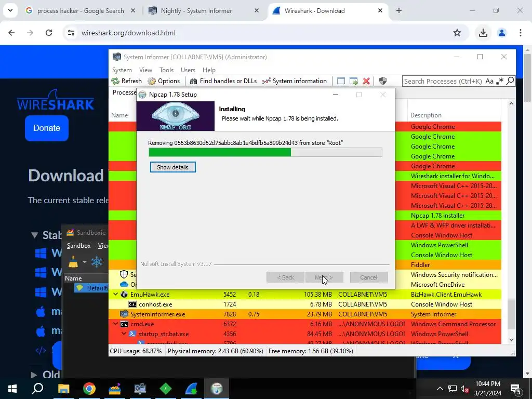
Task: Open Find handles or DLLs binoculars tool
Action: [x=193, y=81]
